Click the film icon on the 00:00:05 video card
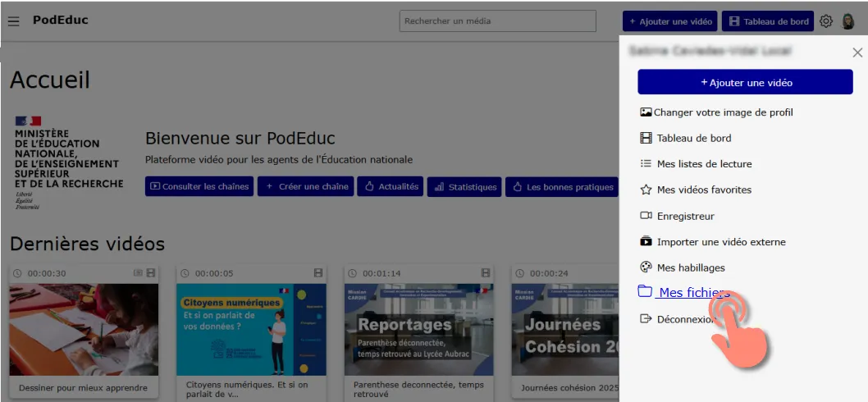 318,273
